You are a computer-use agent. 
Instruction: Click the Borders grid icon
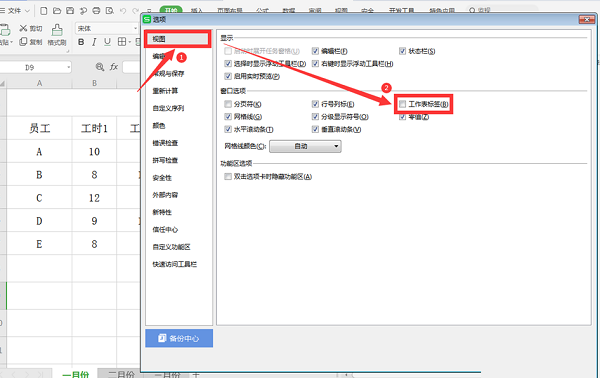pos(122,42)
